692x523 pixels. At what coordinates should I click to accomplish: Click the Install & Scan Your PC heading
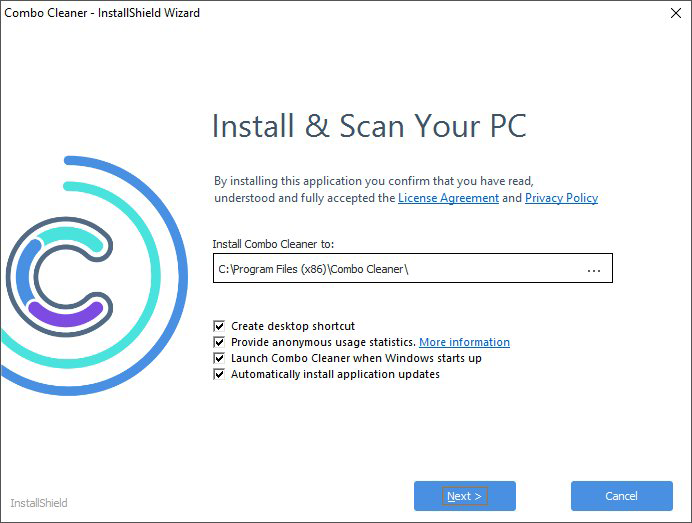click(x=369, y=127)
